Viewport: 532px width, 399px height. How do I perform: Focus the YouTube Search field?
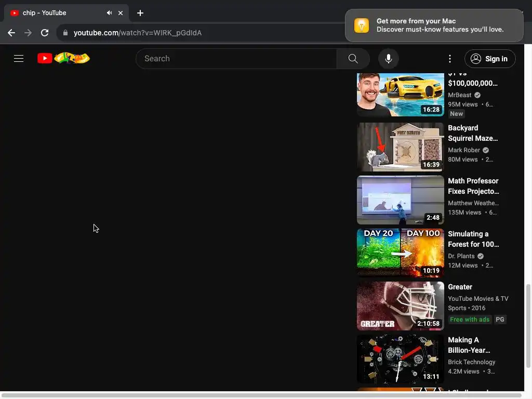[x=236, y=59]
